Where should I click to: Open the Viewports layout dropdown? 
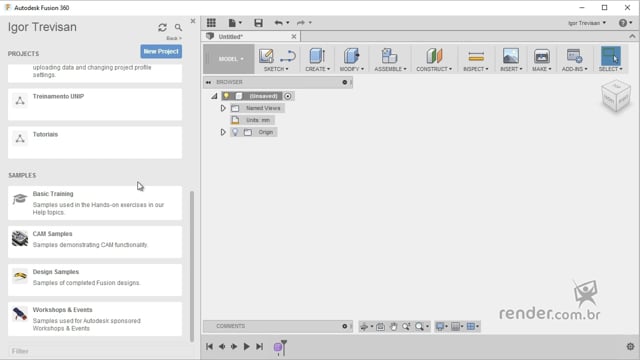(473, 326)
